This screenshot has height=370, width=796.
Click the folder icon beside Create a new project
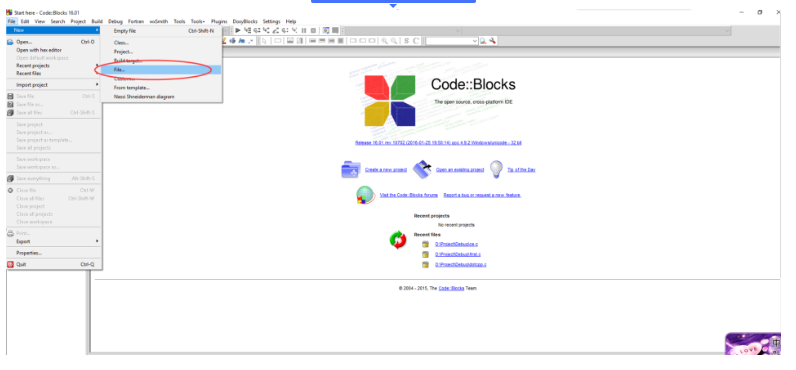[x=351, y=170]
